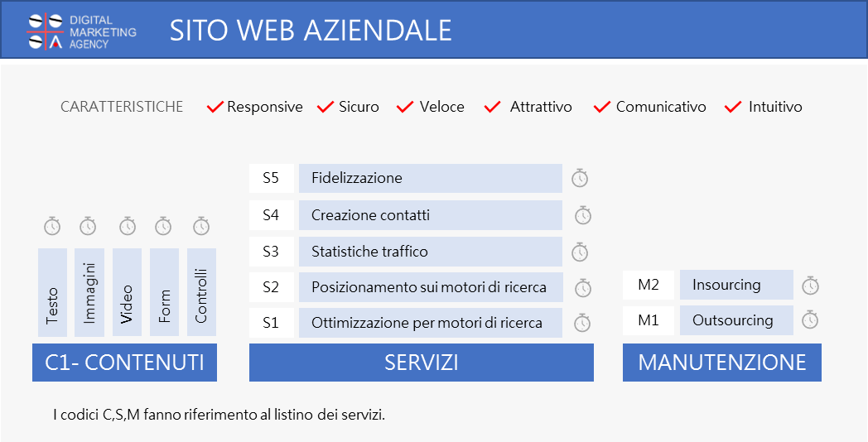
Task: Select Posizionamento sui motori di ricerca
Action: point(431,287)
